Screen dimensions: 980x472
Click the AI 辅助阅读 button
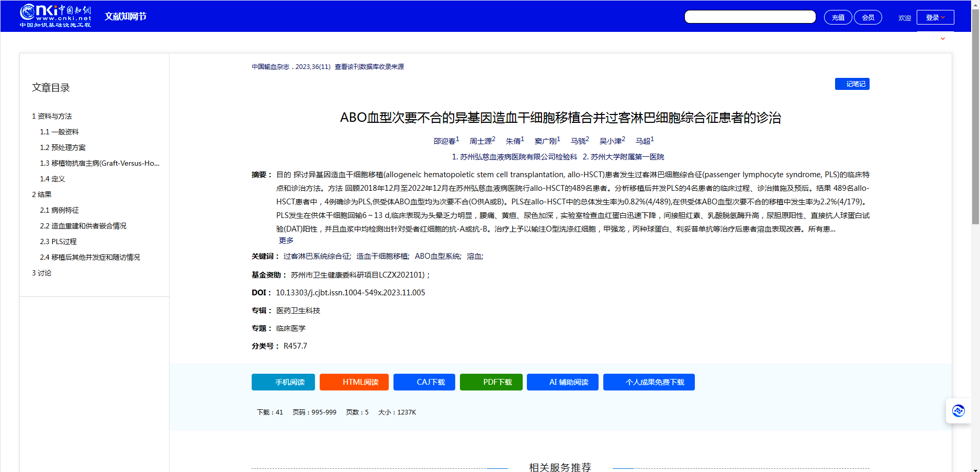click(562, 382)
